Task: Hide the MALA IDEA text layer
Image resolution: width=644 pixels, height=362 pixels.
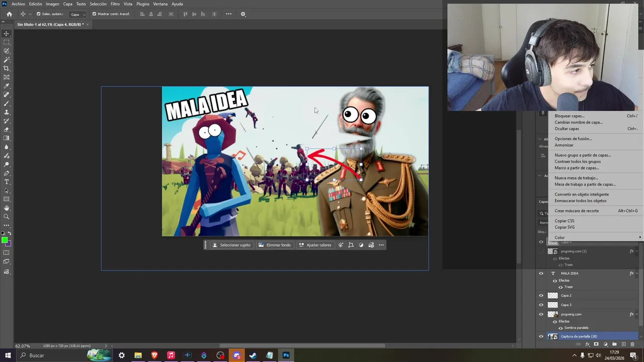Action: coord(541,274)
